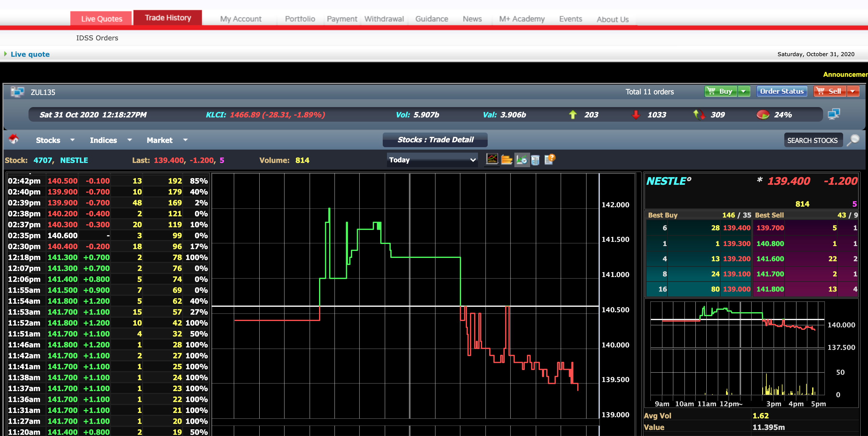The height and width of the screenshot is (436, 868).
Task: Select the Live Quotes tab
Action: (x=101, y=19)
